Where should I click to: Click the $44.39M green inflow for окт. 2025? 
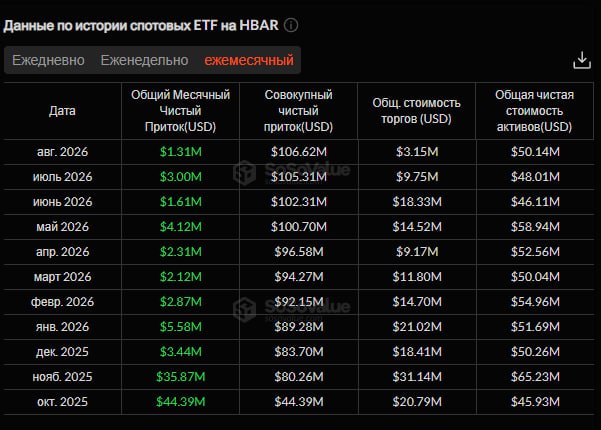point(181,402)
